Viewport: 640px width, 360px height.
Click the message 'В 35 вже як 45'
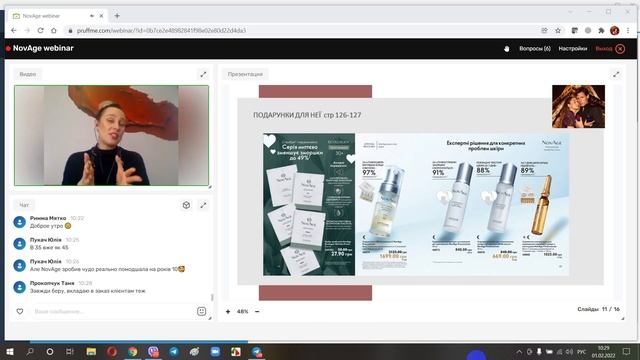click(x=49, y=248)
